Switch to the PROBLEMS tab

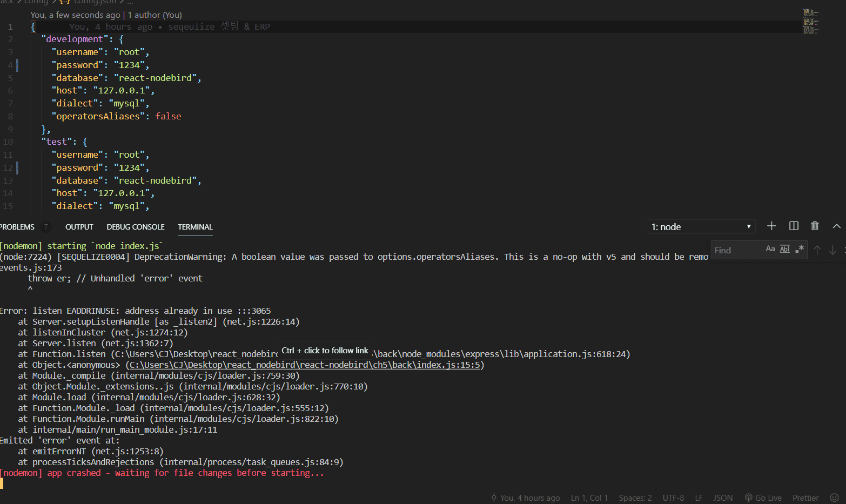pos(17,227)
